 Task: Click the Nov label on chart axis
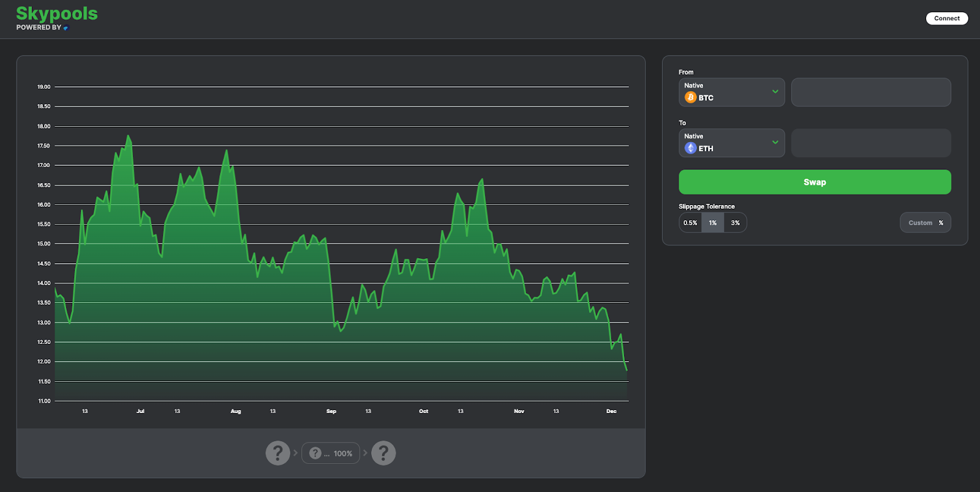click(519, 411)
